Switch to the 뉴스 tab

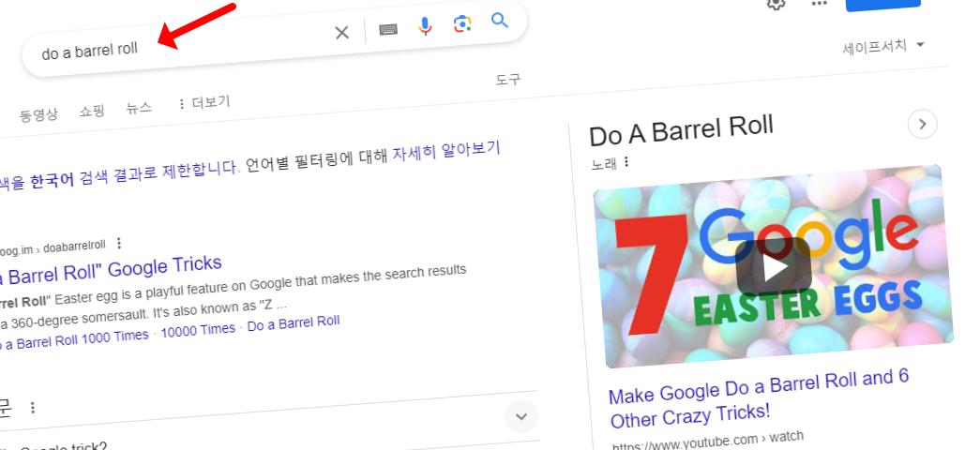tap(139, 108)
